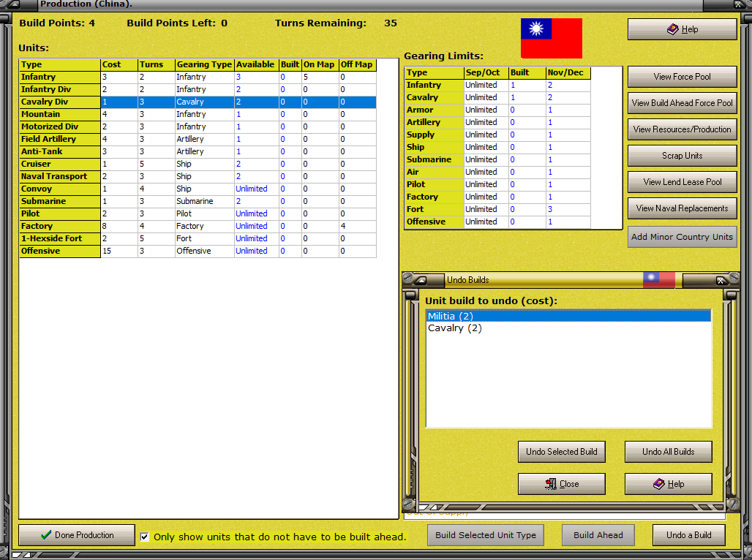The width and height of the screenshot is (752, 560).
Task: Select the Submarine unit row in Units table
Action: [x=198, y=202]
